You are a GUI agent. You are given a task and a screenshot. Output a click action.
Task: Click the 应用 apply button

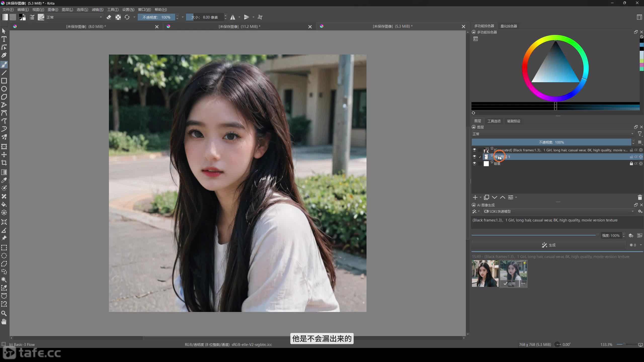point(509,284)
